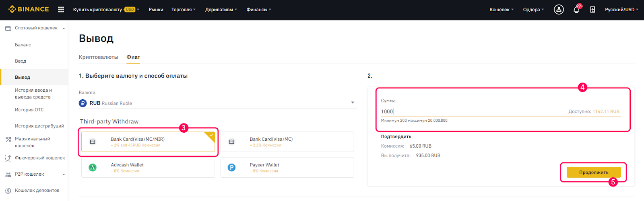Open the user profile icon
The height and width of the screenshot is (201, 644).
559,9
